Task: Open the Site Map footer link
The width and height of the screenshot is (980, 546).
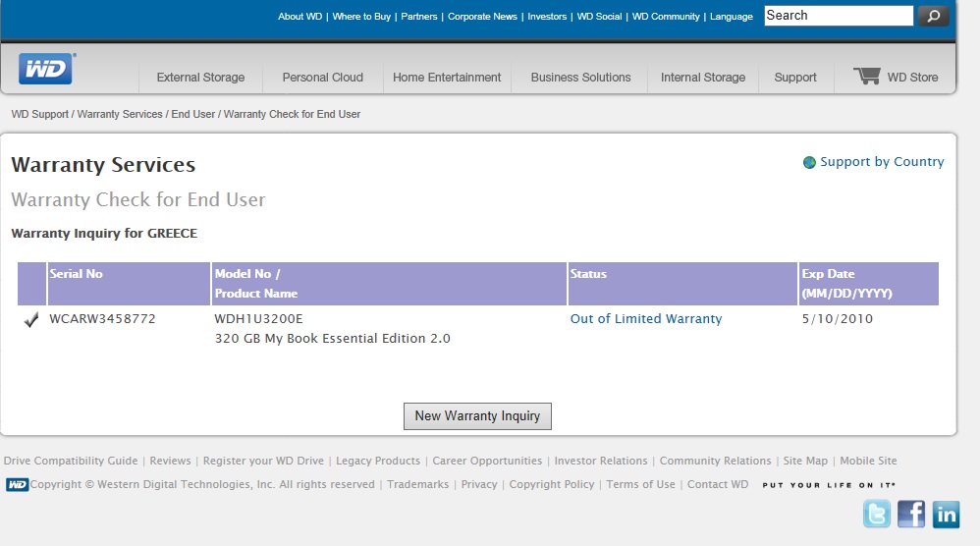Action: [x=805, y=461]
